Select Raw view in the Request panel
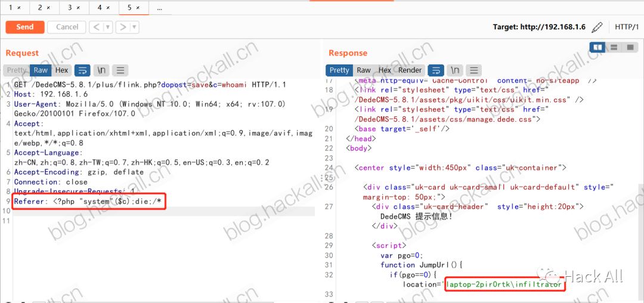 41,70
